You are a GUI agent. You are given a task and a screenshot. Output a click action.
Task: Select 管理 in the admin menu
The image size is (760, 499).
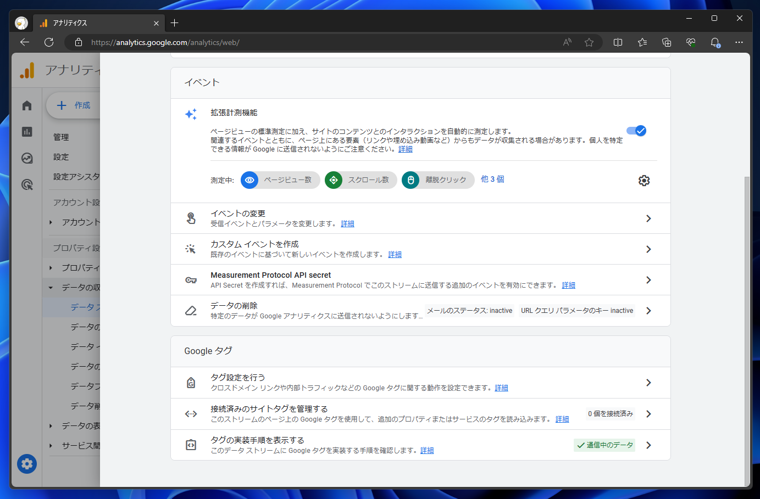[x=61, y=137]
